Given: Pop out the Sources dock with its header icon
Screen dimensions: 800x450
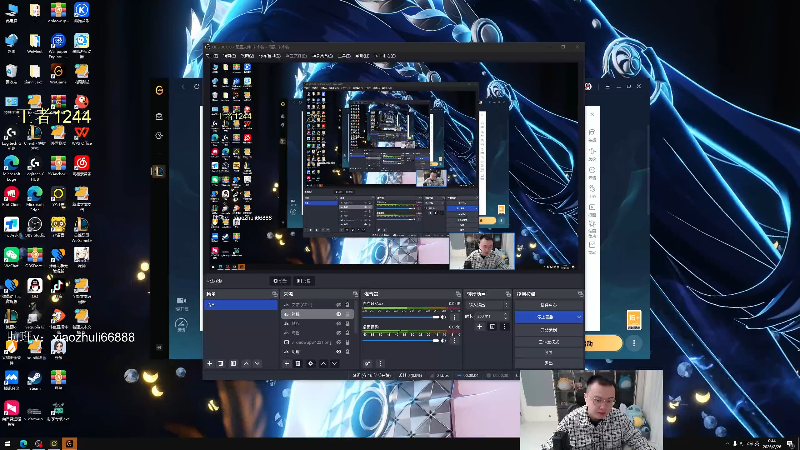Looking at the screenshot, I should tap(355, 294).
